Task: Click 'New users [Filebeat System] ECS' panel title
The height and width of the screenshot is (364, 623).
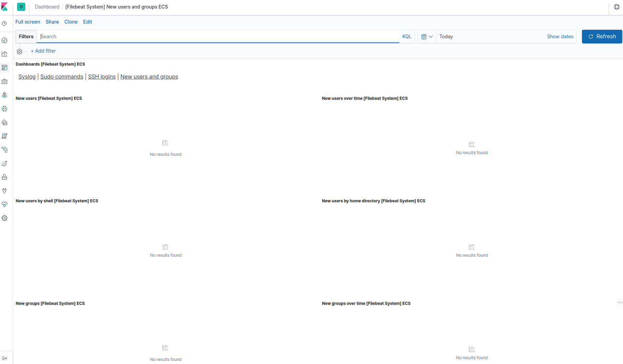Action: coord(49,98)
